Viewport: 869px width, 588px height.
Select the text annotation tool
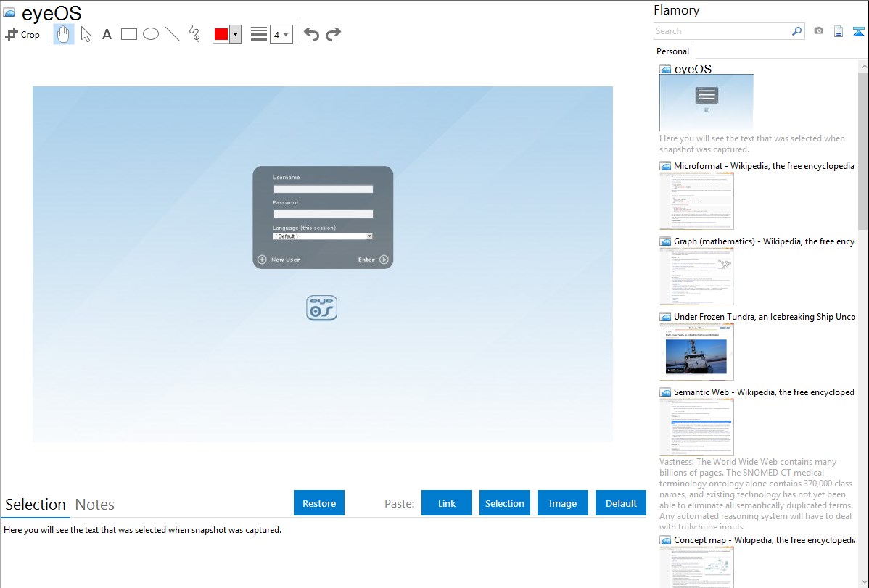107,34
